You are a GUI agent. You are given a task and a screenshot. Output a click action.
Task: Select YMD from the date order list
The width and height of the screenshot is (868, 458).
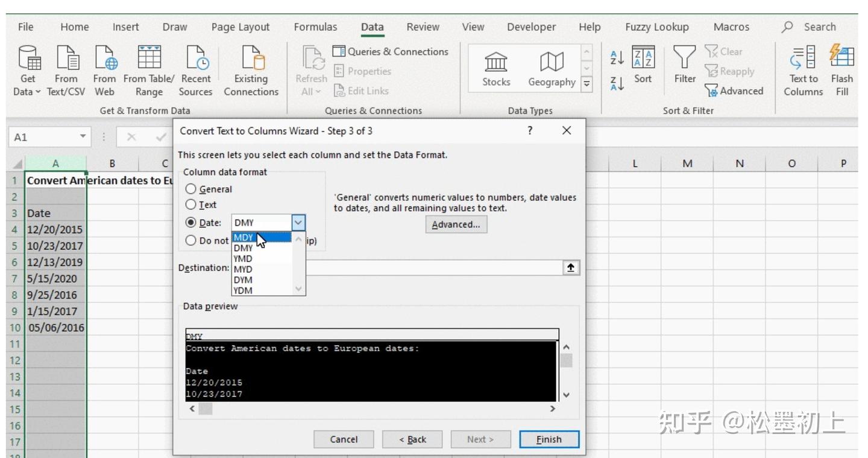click(x=243, y=258)
